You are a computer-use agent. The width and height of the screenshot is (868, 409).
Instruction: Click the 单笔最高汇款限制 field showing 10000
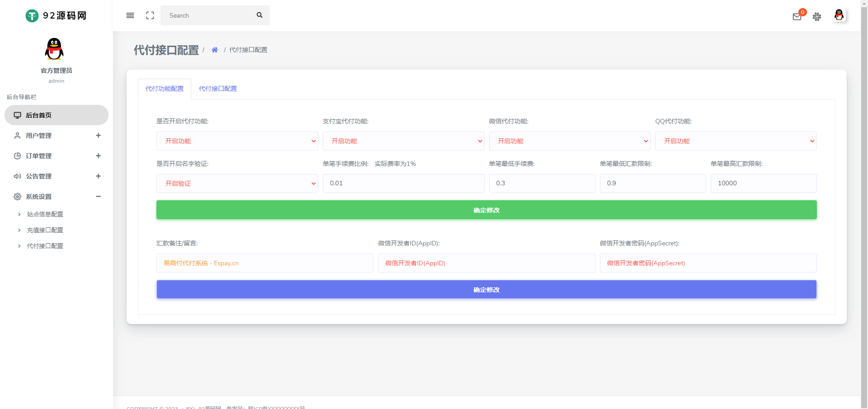(764, 183)
